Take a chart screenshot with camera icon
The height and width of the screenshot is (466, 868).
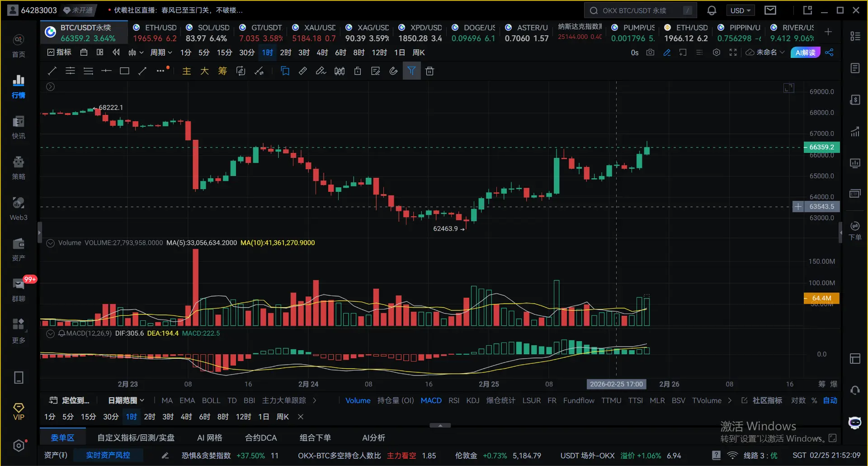(650, 52)
